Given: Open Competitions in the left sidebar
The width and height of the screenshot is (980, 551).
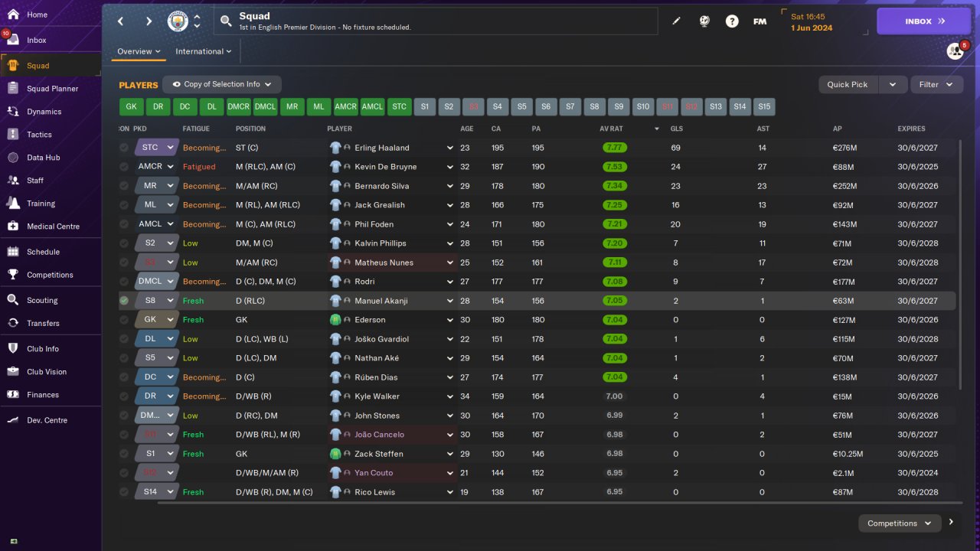Looking at the screenshot, I should click(x=51, y=275).
